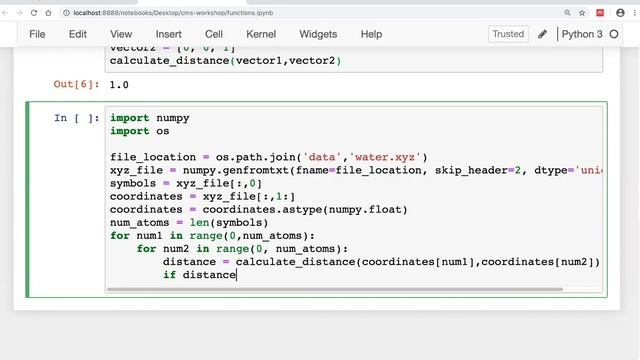
Task: Click the 'for num2 in range' line
Action: (x=242, y=249)
